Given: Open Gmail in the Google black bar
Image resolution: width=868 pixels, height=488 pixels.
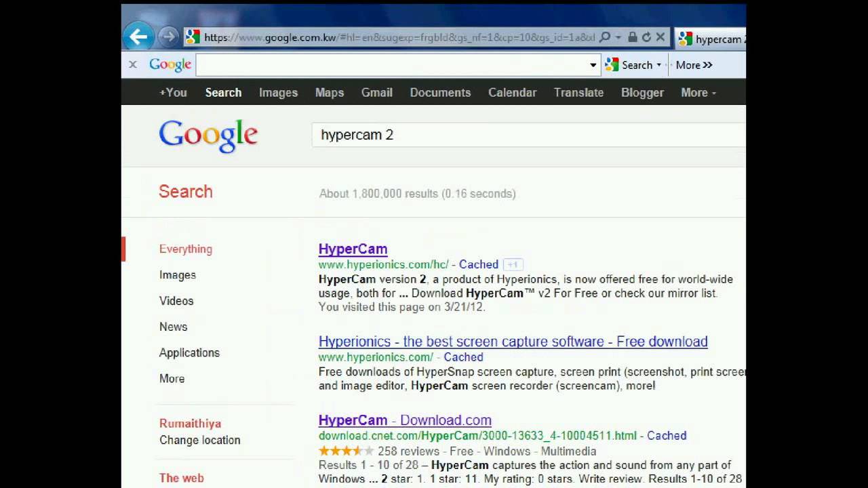Looking at the screenshot, I should 377,92.
